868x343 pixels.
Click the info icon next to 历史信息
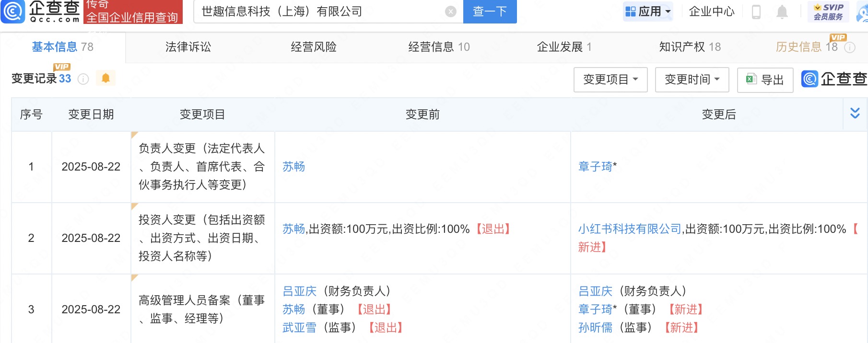click(x=850, y=47)
